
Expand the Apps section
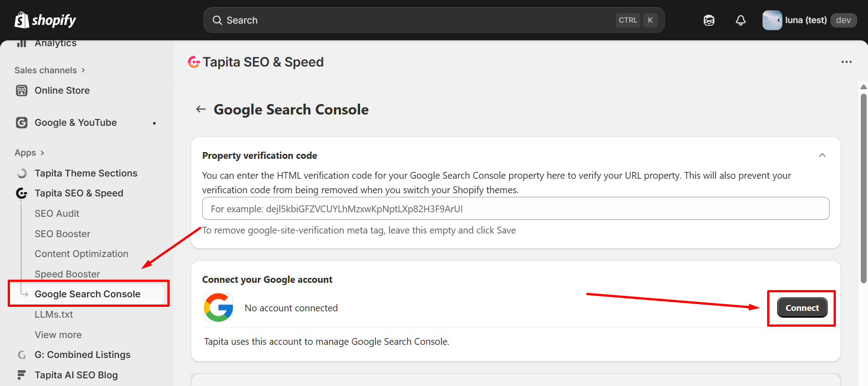[x=29, y=153]
